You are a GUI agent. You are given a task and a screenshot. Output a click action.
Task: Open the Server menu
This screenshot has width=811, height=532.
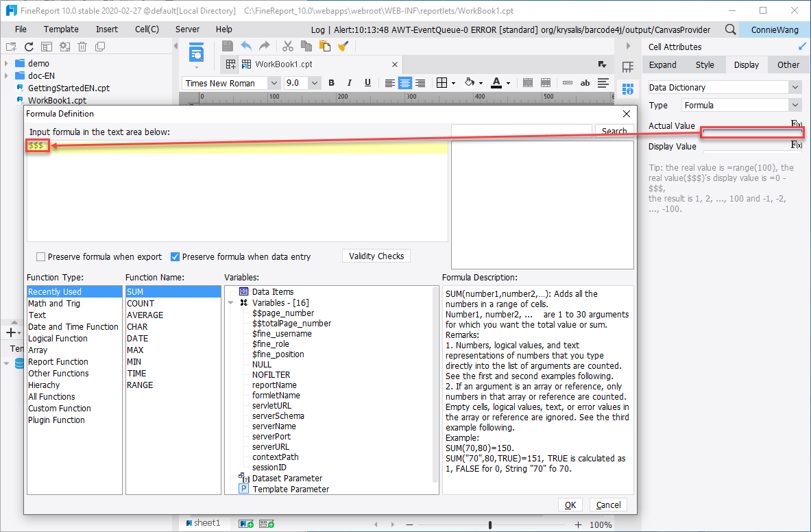(186, 29)
